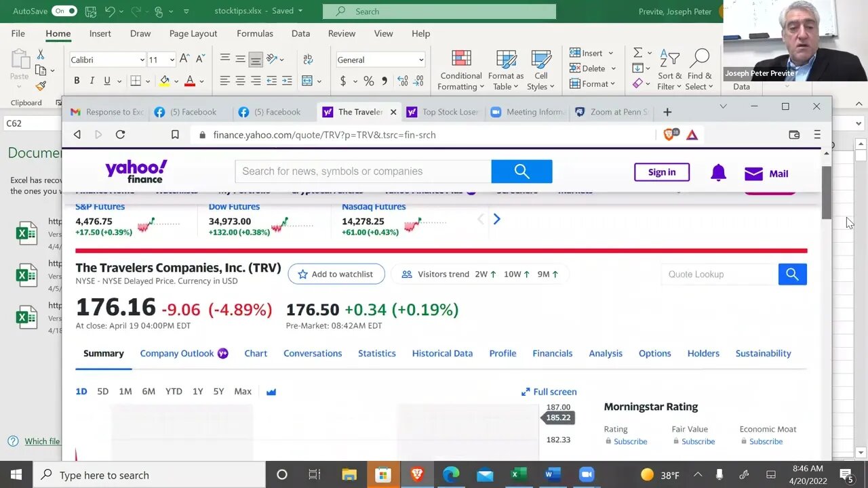Click the Fill Color bucket icon
Screen dimensions: 868x488
[164, 81]
